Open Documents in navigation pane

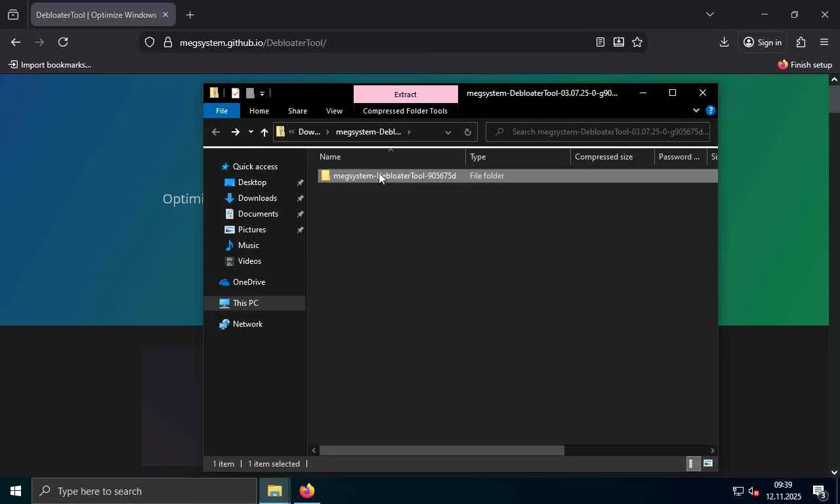point(258,214)
